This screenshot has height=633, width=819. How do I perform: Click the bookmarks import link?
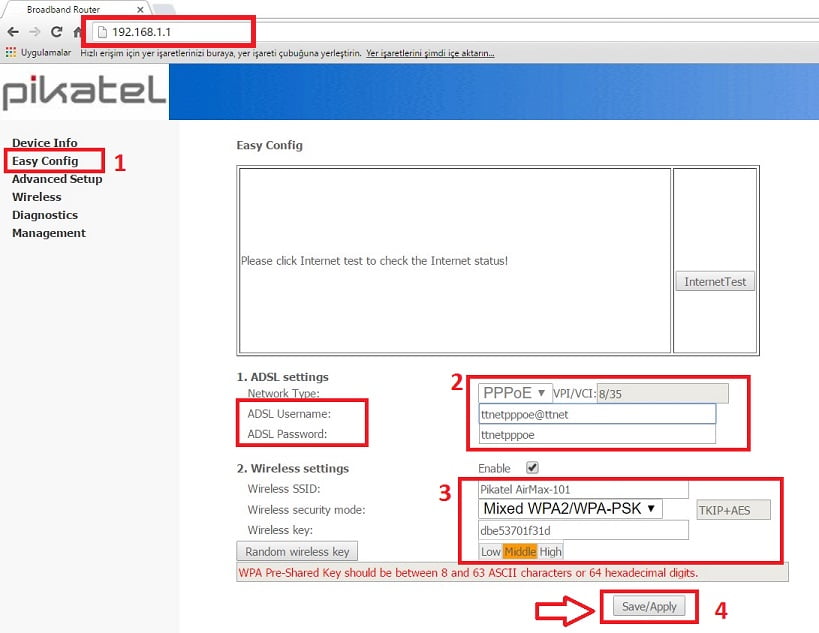pyautogui.click(x=430, y=53)
